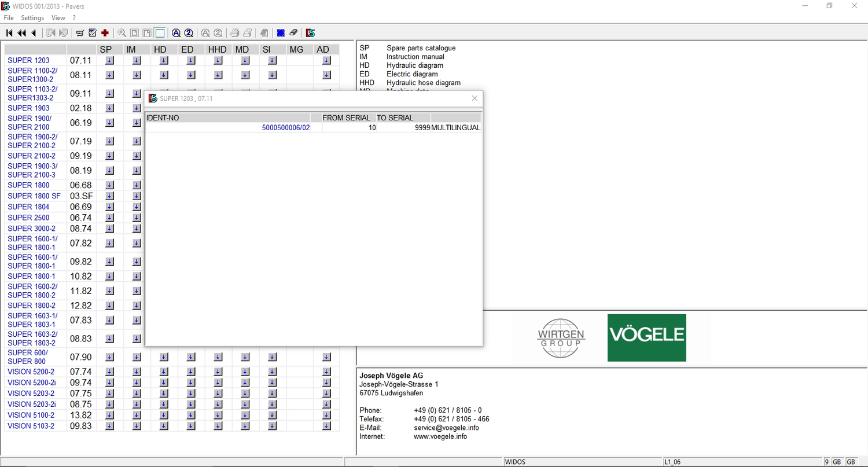This screenshot has width=868, height=467.
Task: Select the search '2' magnifier icon
Action: pos(188,33)
